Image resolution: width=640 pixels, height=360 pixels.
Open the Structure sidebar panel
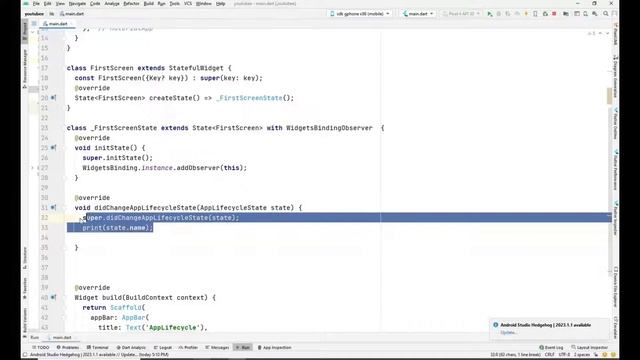(25, 257)
